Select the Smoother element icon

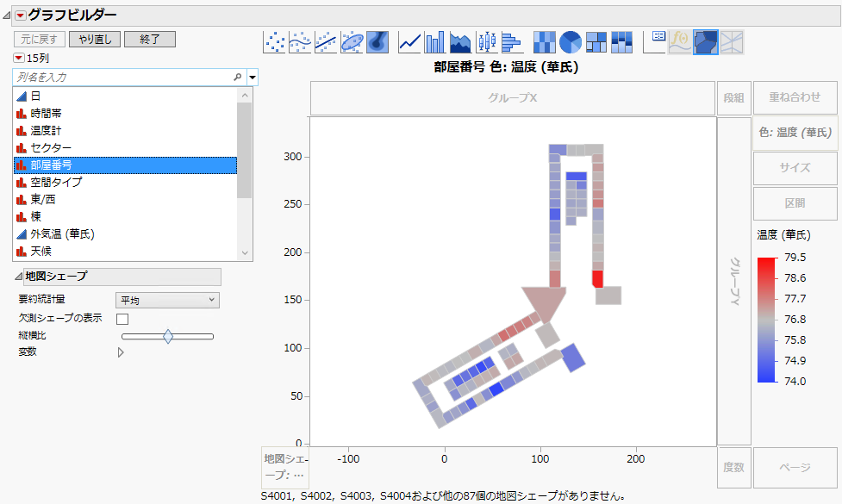click(x=300, y=42)
